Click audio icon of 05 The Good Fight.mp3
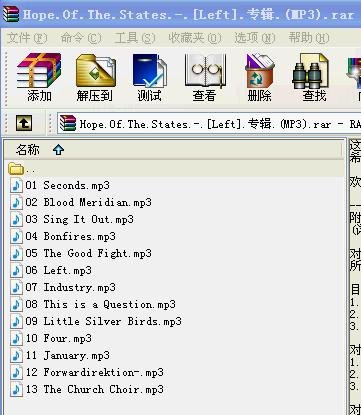Screen dimensions: 361x415 click(16, 253)
